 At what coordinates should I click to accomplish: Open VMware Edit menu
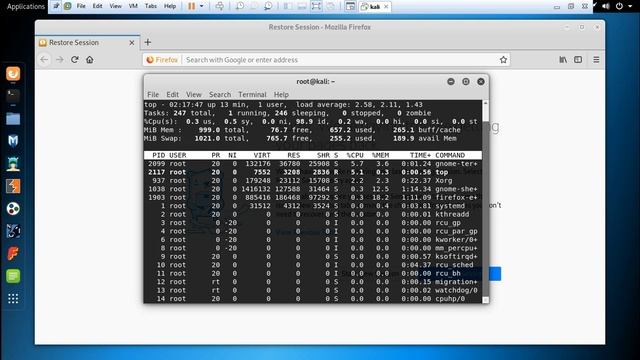[x=97, y=6]
